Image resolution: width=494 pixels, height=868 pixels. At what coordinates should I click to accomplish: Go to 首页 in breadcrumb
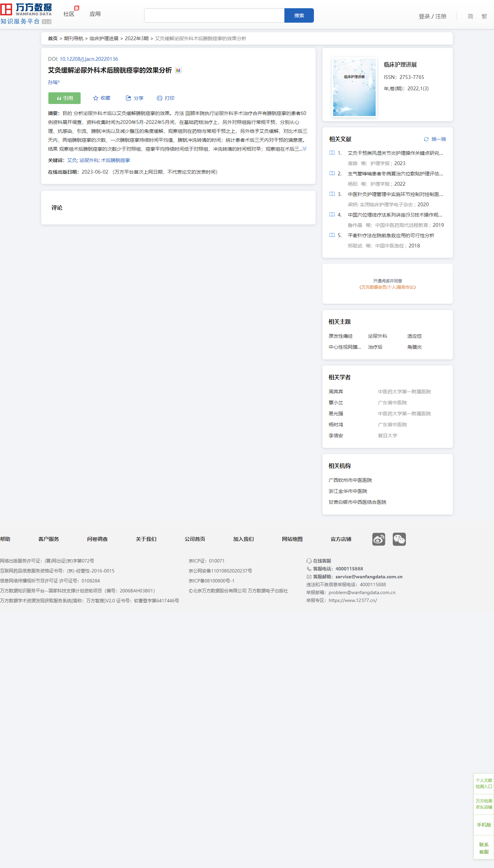click(53, 38)
